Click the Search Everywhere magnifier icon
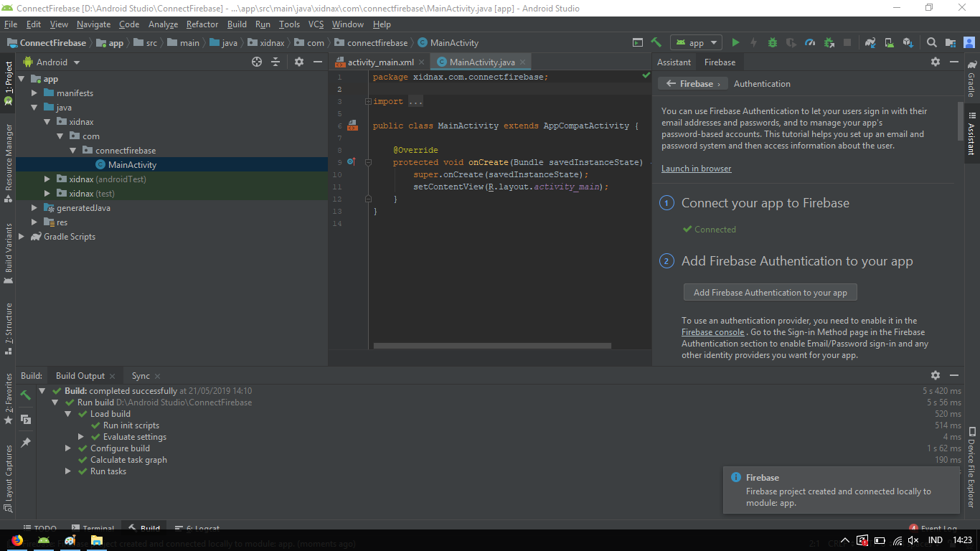This screenshot has width=980, height=551. [931, 42]
